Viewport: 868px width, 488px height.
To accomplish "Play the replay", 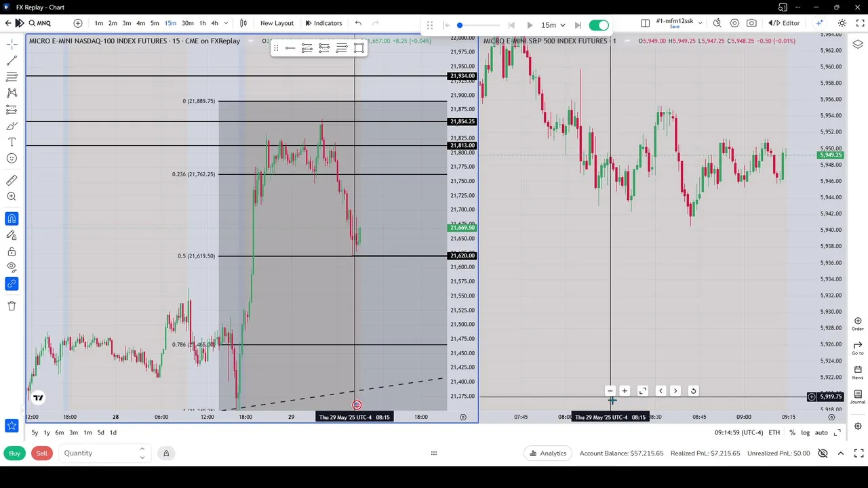I will click(530, 25).
